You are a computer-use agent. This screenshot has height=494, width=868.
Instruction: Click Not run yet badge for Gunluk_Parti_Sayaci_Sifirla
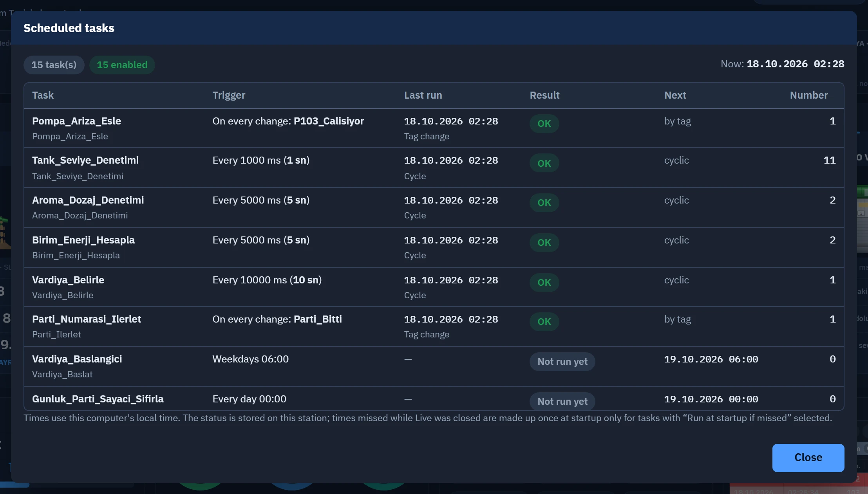tap(562, 401)
